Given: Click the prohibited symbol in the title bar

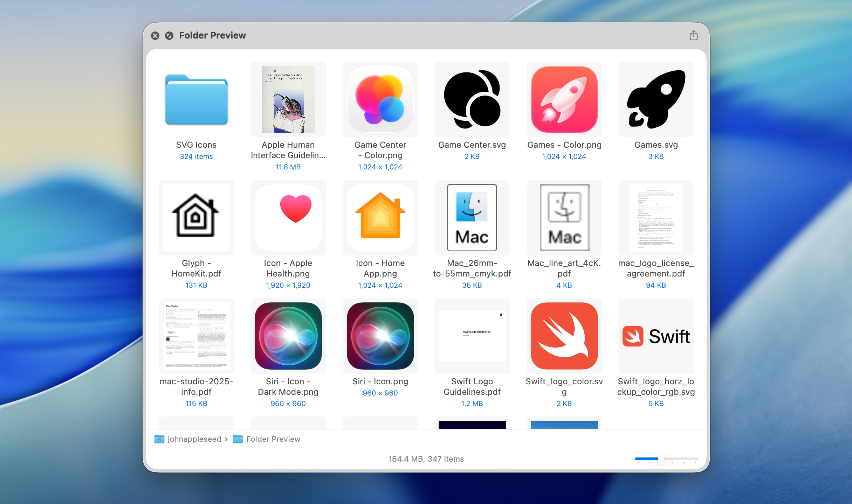Looking at the screenshot, I should click(169, 35).
